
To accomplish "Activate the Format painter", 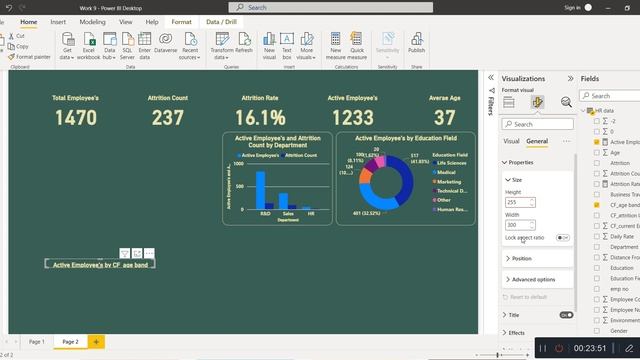I will click(x=29, y=57).
